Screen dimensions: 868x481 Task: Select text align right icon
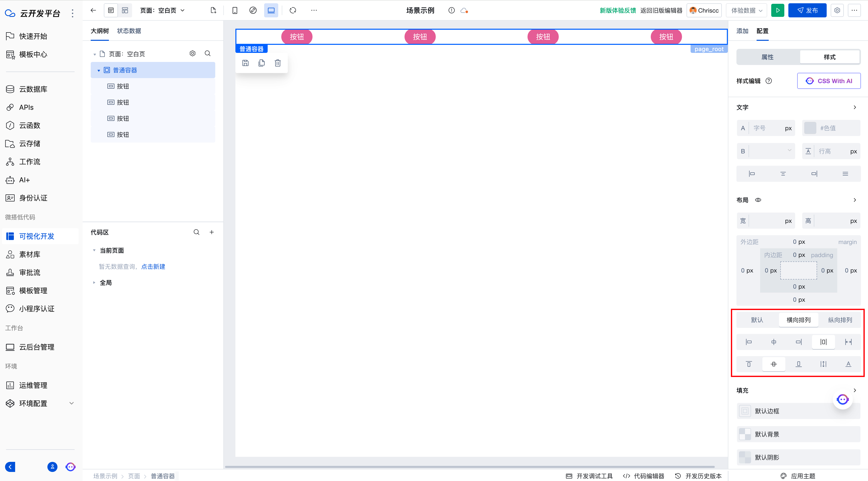point(814,174)
